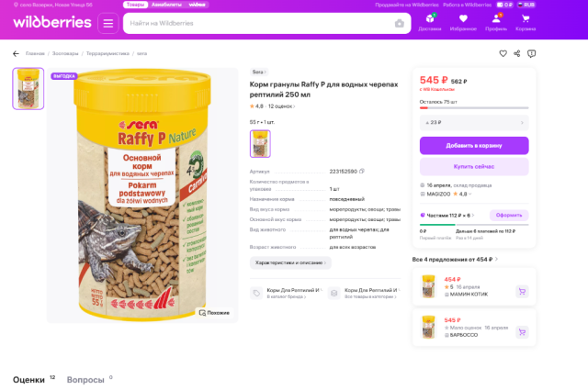This screenshot has width=588, height=390.
Task: Switch to the Вопросы tab
Action: click(85, 379)
